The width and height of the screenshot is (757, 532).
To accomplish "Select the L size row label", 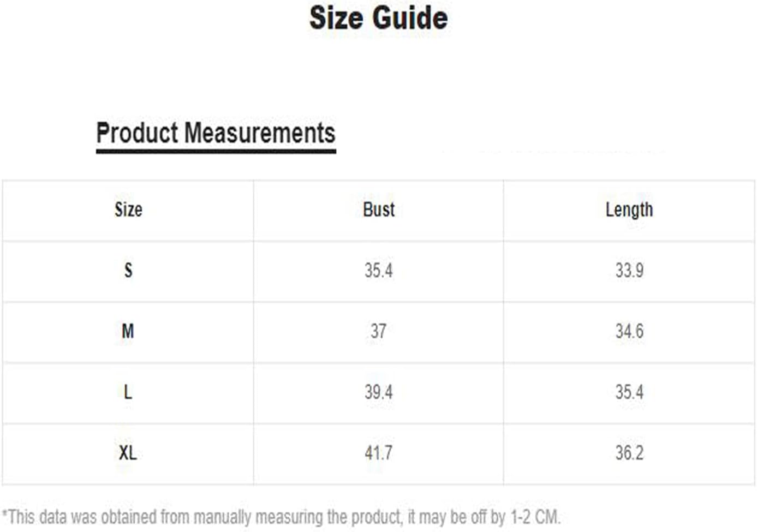I will click(128, 392).
